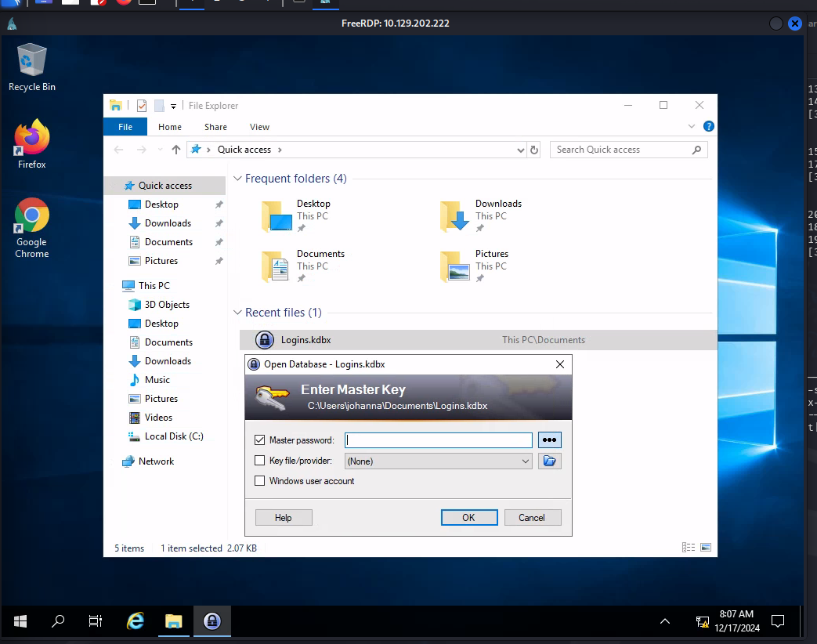Open the File menu tab
Viewport: 817px width, 644px height.
point(125,127)
